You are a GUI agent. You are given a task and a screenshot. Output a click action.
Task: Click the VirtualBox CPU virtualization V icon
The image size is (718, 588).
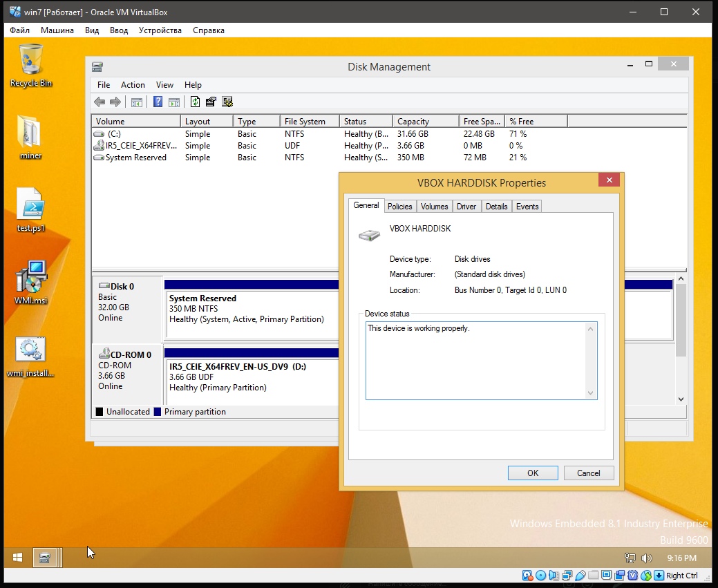click(x=633, y=576)
